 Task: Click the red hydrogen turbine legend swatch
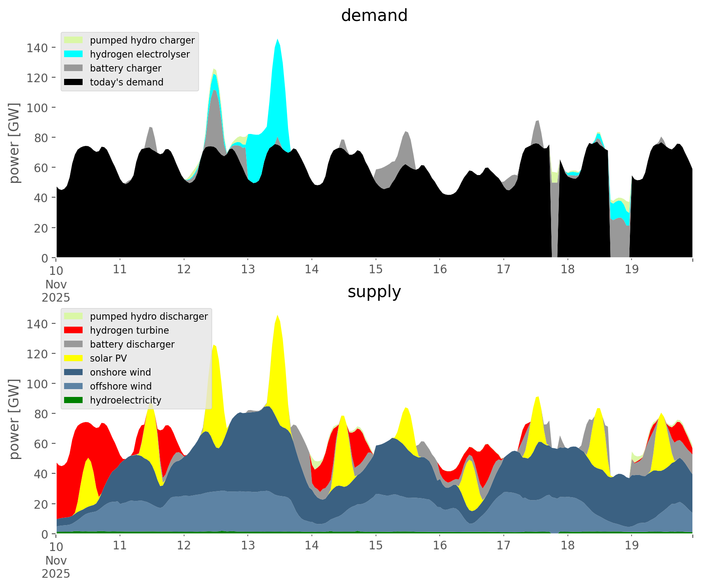[74, 330]
